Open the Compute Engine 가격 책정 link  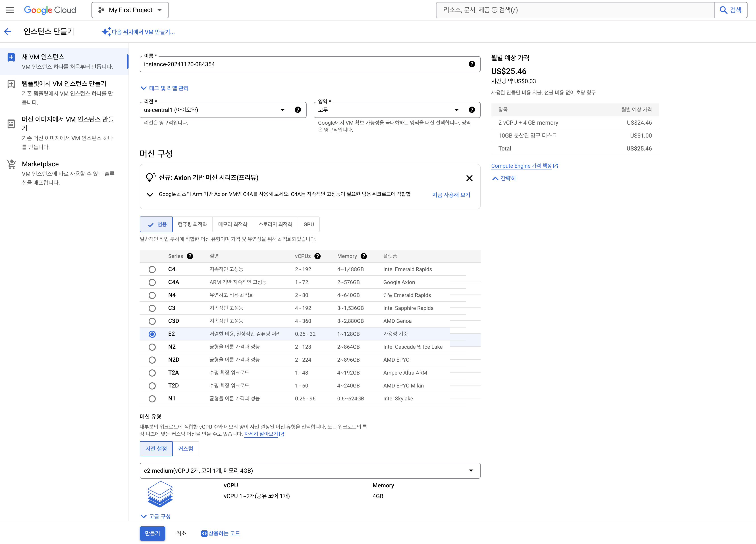pos(521,166)
